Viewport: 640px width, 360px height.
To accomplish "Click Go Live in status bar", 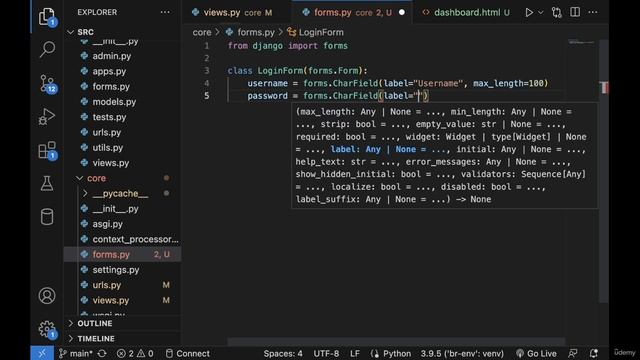I will [536, 353].
